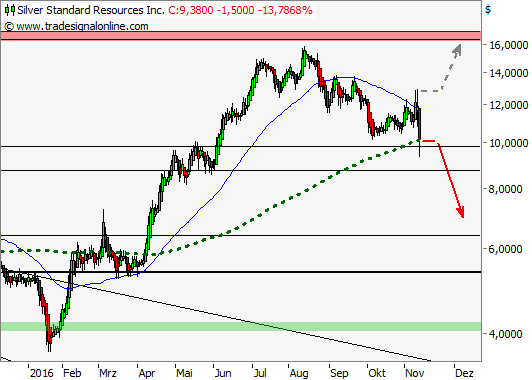
Task: Click the Apr month label
Action: [x=147, y=374]
